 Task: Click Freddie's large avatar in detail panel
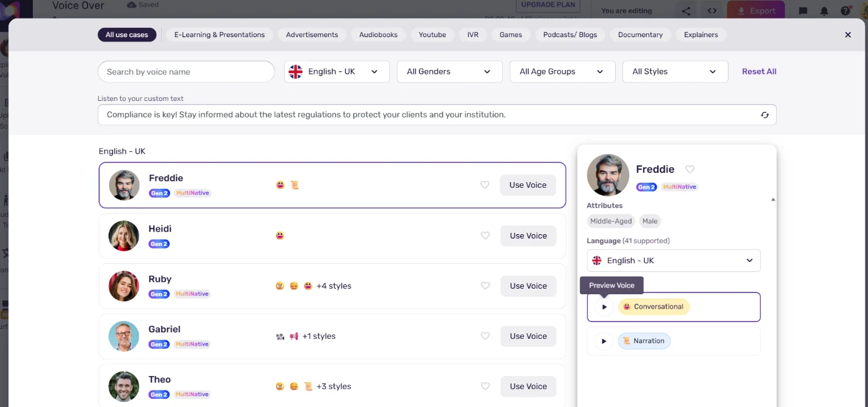coord(608,175)
